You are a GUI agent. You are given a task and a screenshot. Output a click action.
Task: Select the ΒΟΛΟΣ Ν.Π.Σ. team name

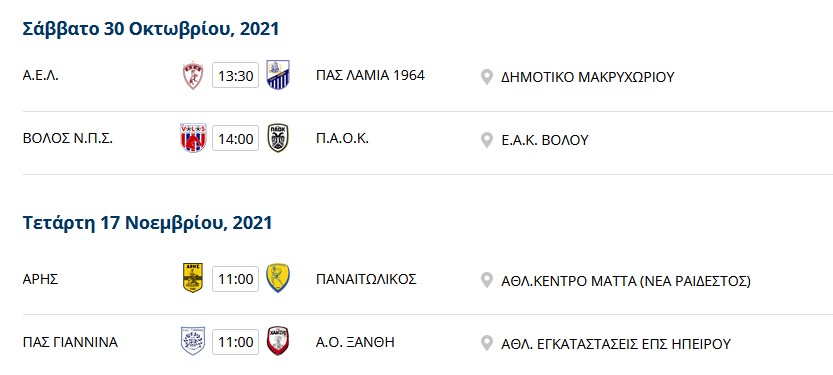(x=68, y=139)
